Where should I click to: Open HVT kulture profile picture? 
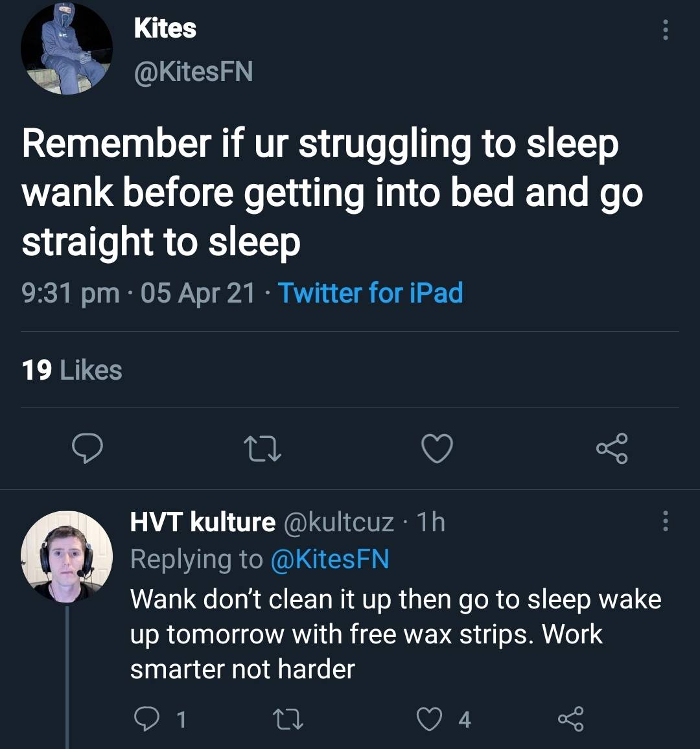click(67, 557)
